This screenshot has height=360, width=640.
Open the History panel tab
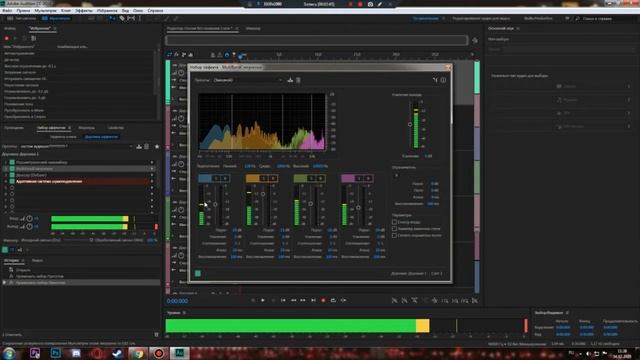[11, 260]
